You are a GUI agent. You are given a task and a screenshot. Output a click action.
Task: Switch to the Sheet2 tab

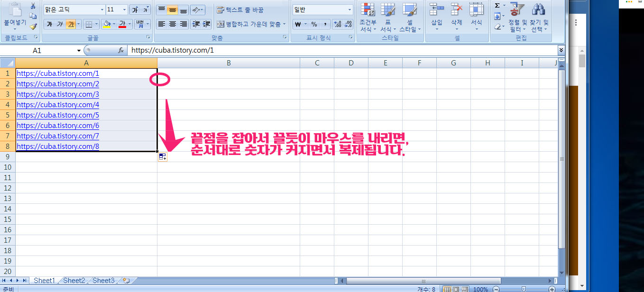pyautogui.click(x=74, y=280)
